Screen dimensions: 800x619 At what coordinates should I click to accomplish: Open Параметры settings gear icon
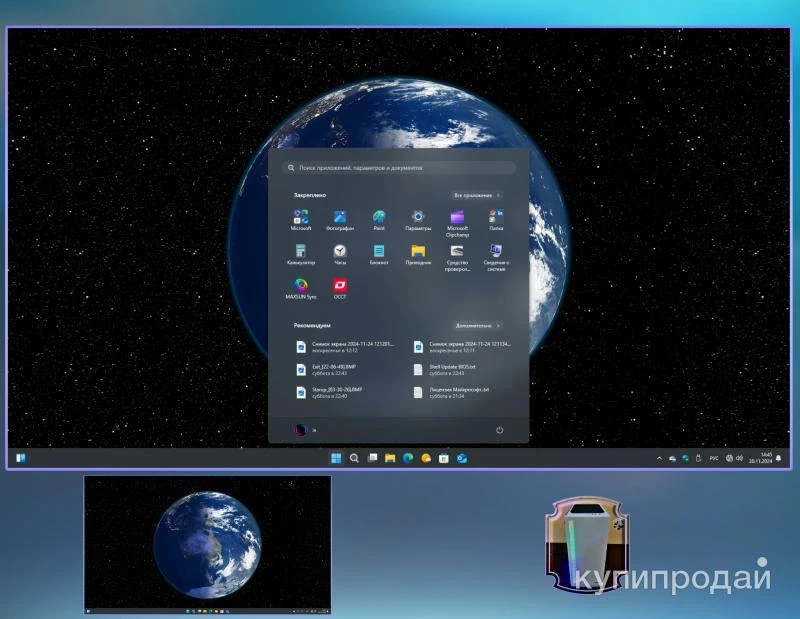(x=418, y=218)
